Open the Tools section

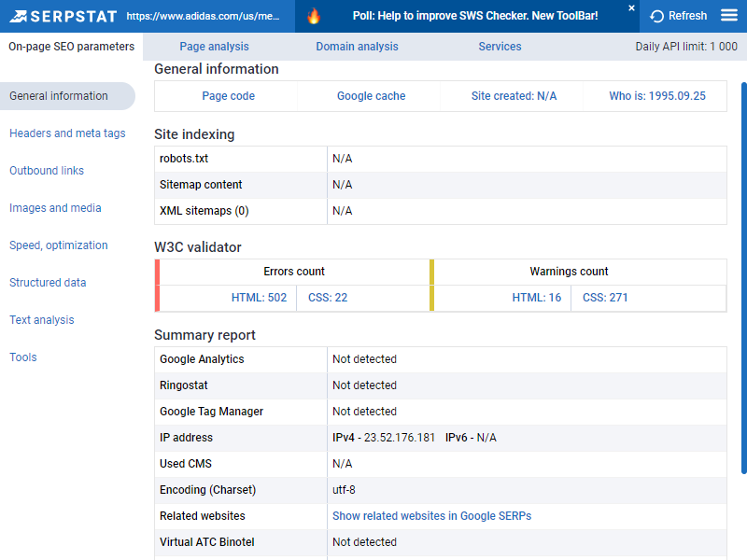pos(22,357)
